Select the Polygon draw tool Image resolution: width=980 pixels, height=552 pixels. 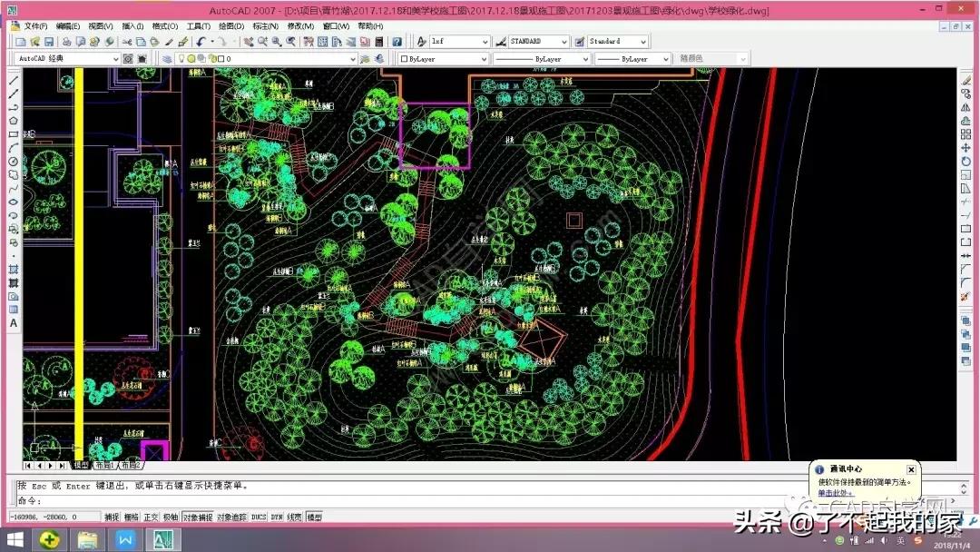point(14,121)
